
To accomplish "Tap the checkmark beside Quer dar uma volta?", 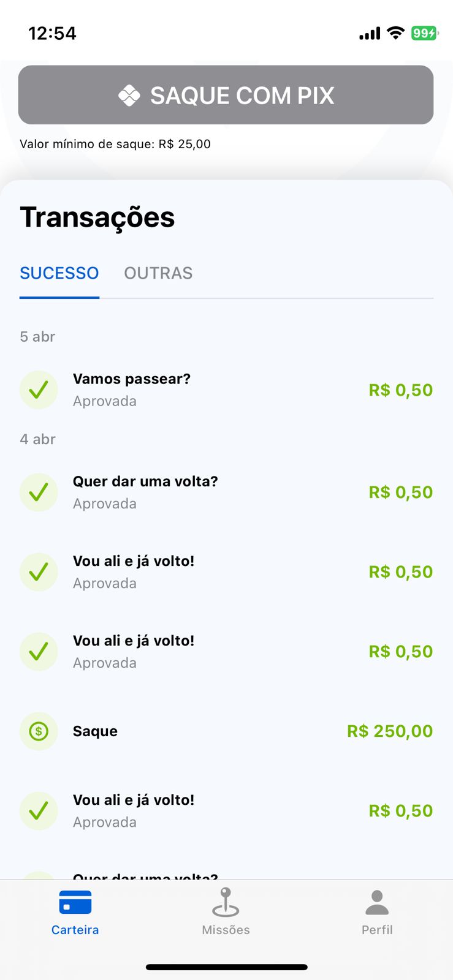I will [x=39, y=492].
